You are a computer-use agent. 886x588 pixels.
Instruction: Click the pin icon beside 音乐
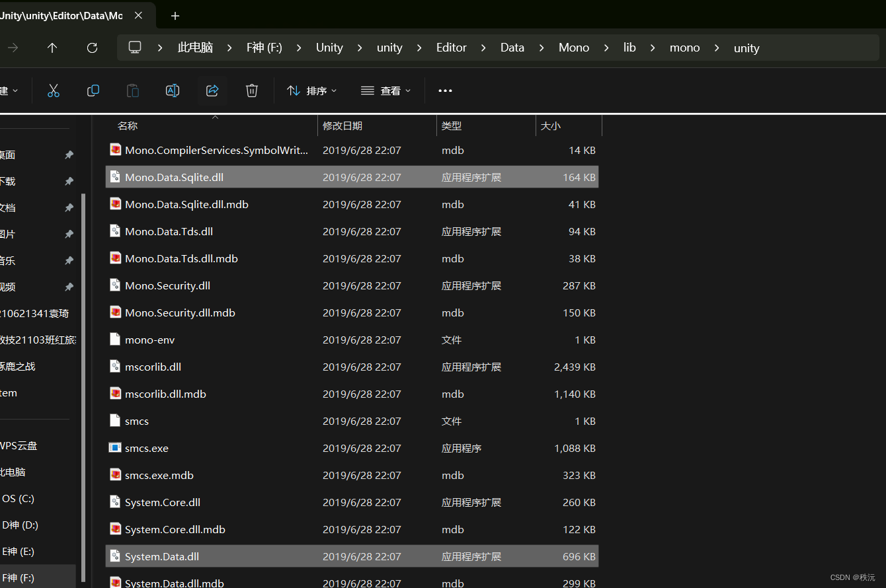[69, 260]
